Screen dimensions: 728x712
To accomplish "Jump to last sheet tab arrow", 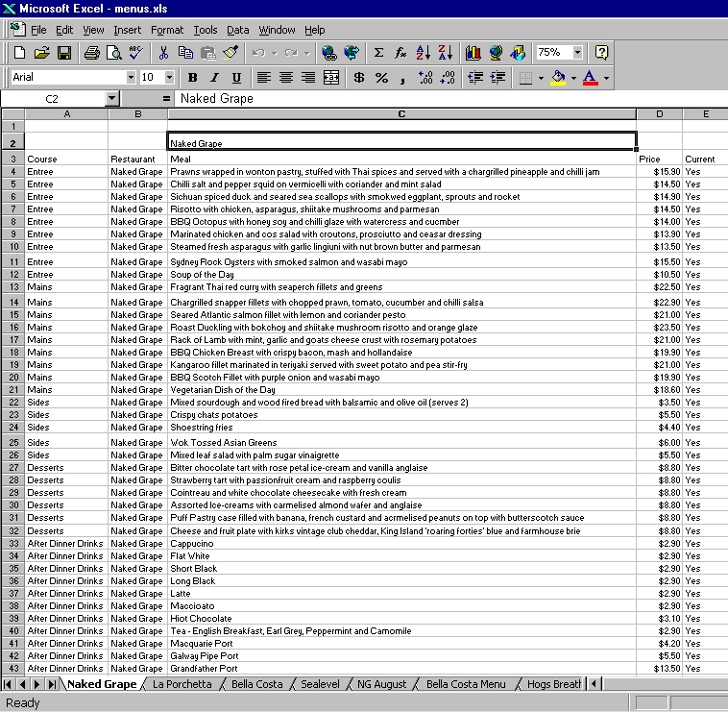I will click(52, 684).
